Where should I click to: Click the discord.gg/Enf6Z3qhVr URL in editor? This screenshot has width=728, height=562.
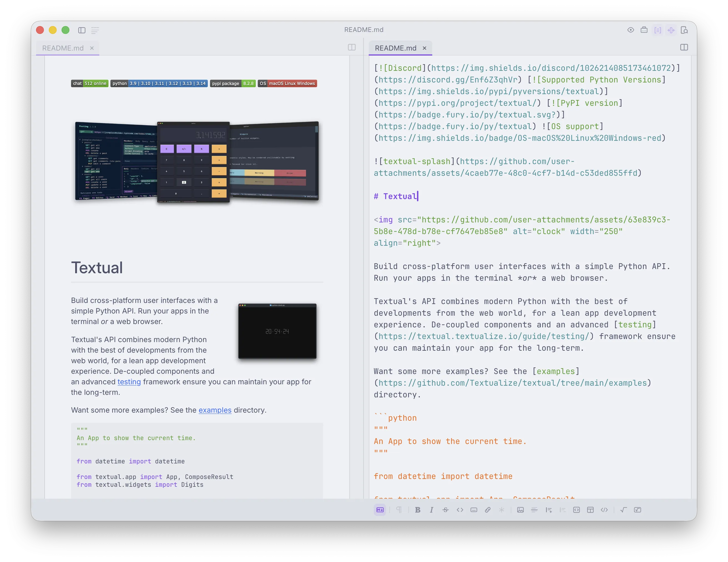[x=448, y=80]
